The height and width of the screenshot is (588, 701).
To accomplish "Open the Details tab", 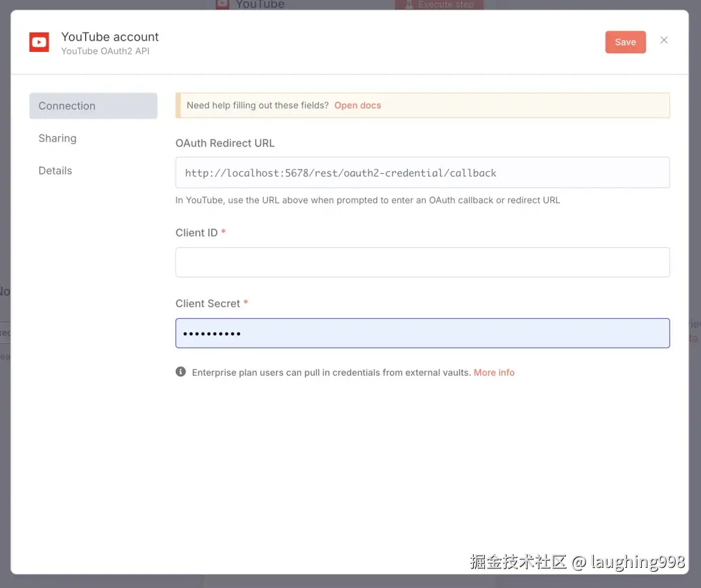I will point(55,171).
